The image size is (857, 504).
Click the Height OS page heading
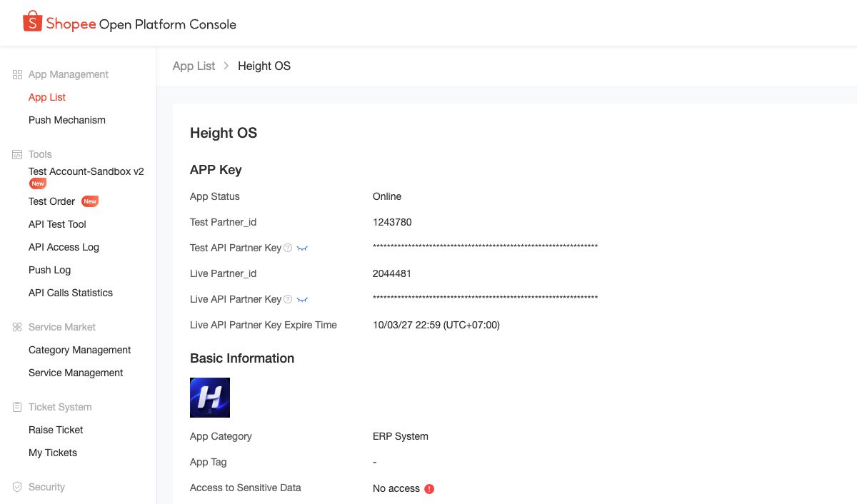224,133
